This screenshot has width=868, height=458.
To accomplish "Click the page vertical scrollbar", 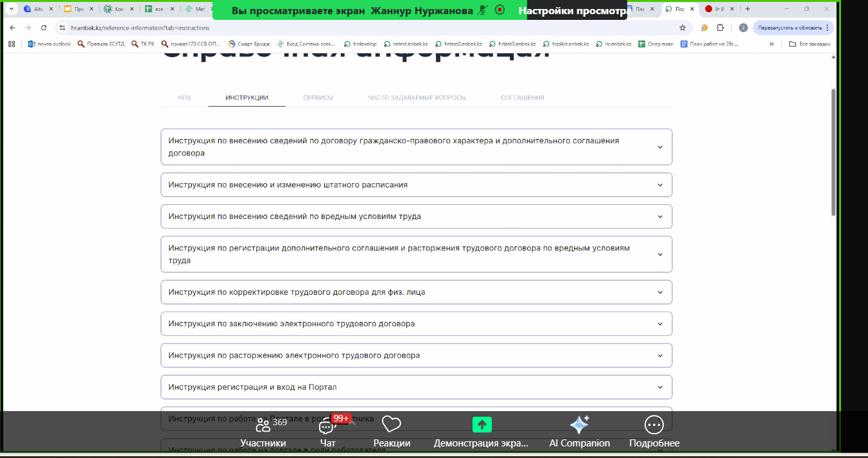I will click(833, 152).
